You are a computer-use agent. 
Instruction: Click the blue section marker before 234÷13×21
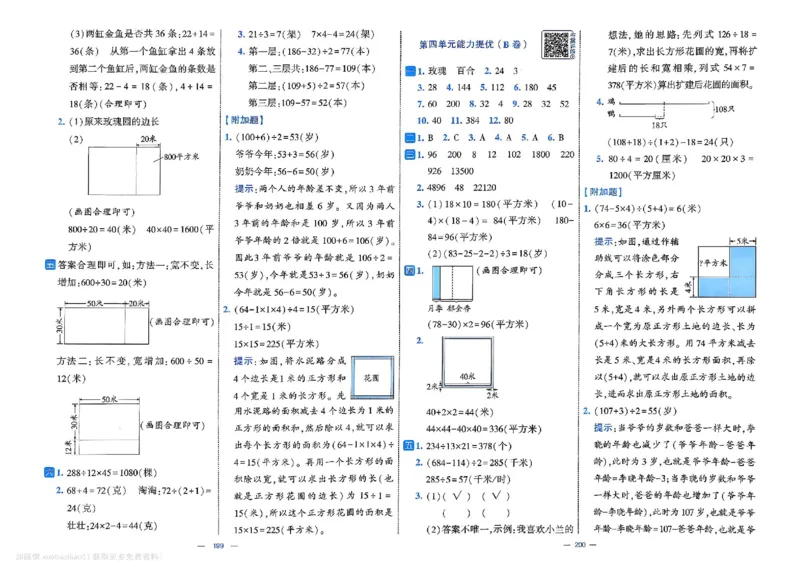tap(409, 446)
